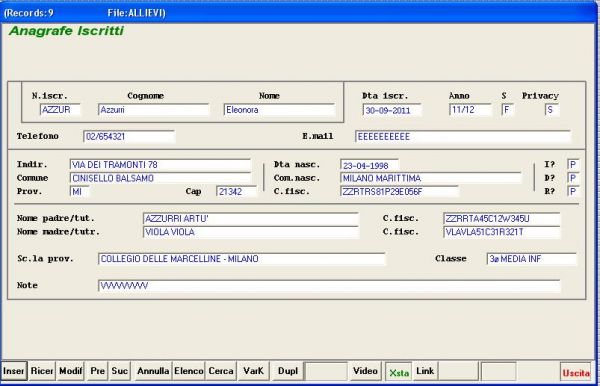Click the Prov. field MI
600x386 pixels.
click(x=79, y=191)
